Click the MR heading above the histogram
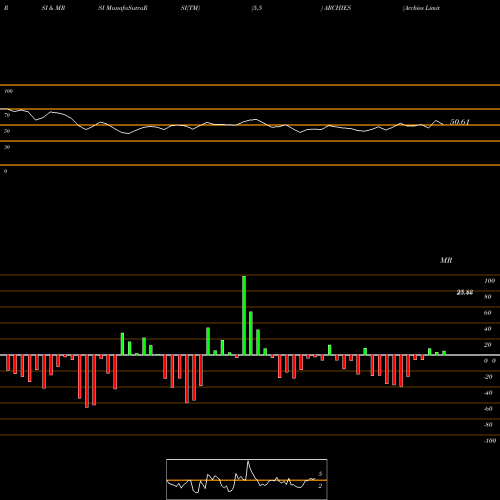Screen dimensions: 500x500 446,260
